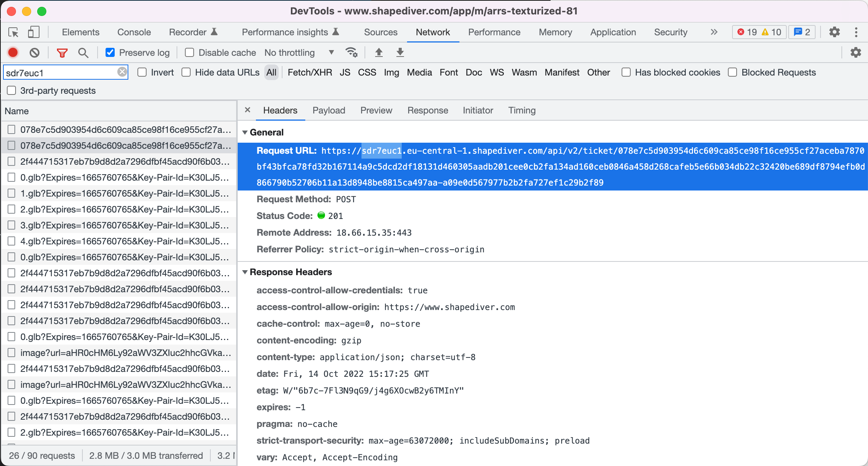Select the inspect element tool
Image resolution: width=868 pixels, height=466 pixels.
click(x=13, y=32)
